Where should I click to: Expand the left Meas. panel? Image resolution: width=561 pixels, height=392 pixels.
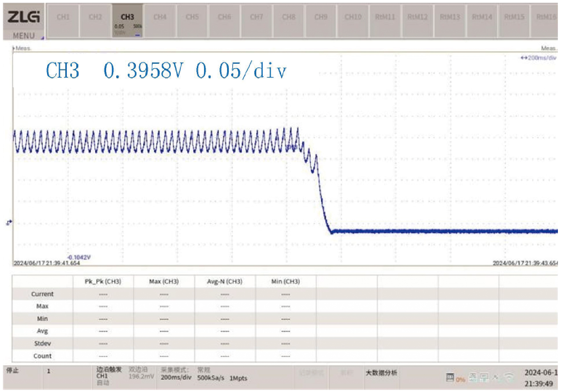(22, 48)
